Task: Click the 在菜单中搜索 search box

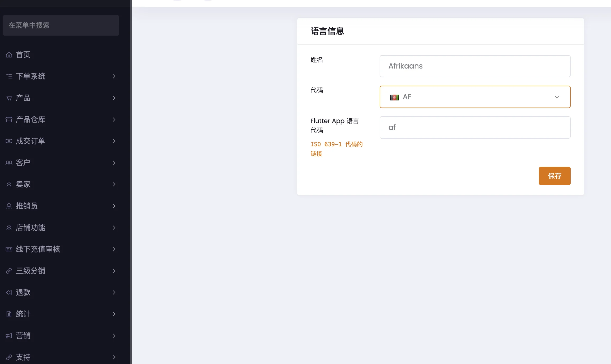Action: pyautogui.click(x=61, y=25)
